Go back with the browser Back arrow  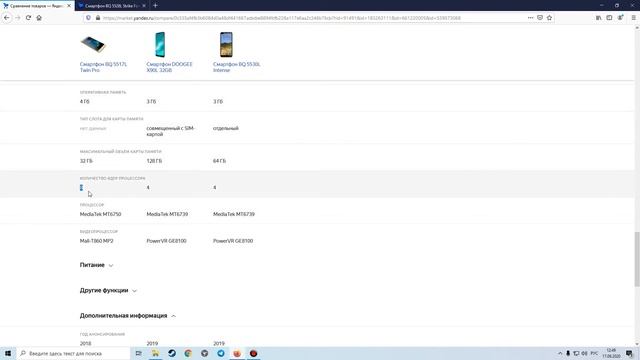pos(7,18)
